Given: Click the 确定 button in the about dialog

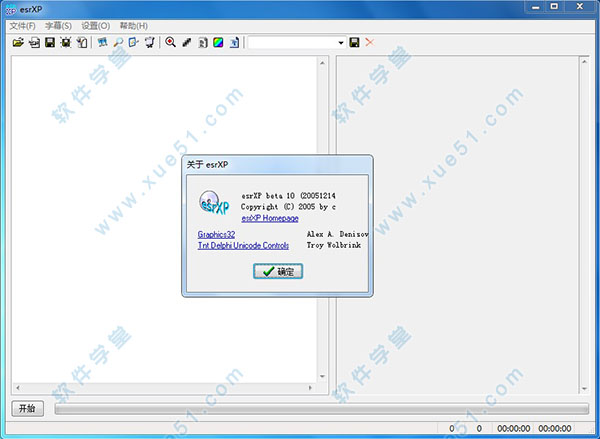Looking at the screenshot, I should pos(278,271).
